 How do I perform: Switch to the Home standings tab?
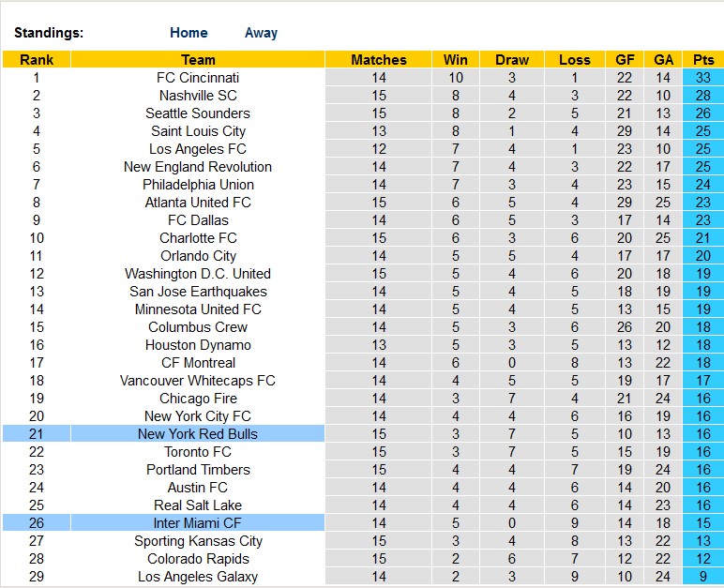point(189,33)
